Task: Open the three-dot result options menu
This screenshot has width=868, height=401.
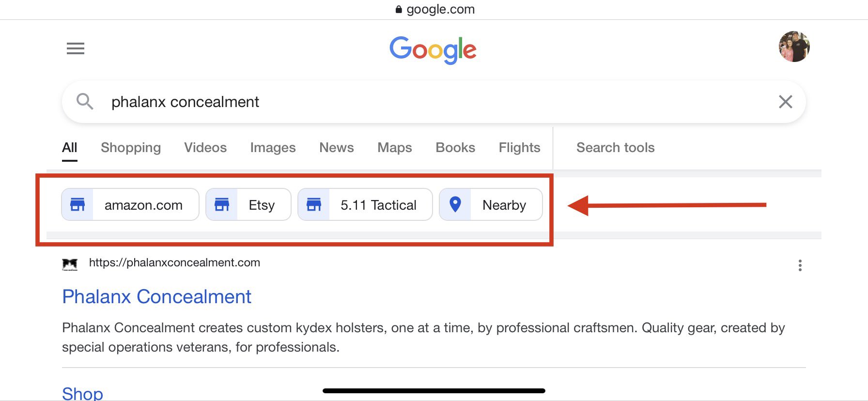Action: [800, 265]
